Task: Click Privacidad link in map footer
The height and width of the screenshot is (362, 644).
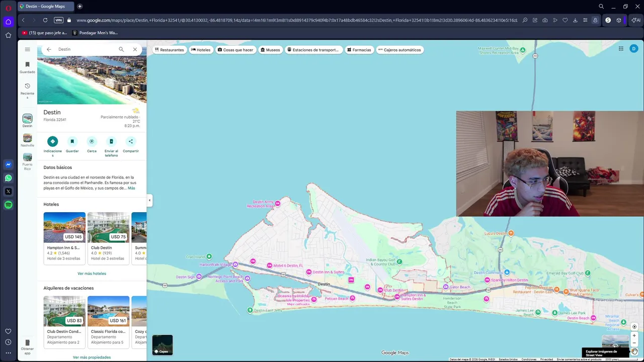Action: click(546, 359)
